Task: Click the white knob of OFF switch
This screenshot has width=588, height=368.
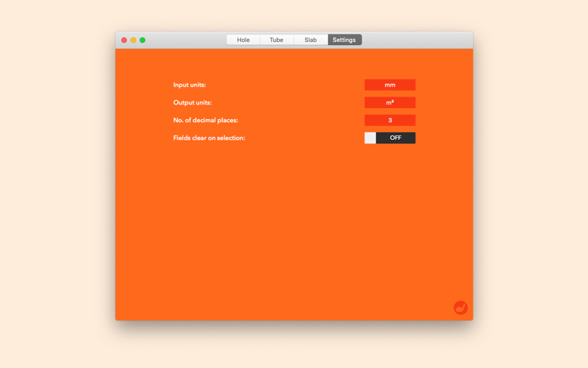Action: coord(370,138)
